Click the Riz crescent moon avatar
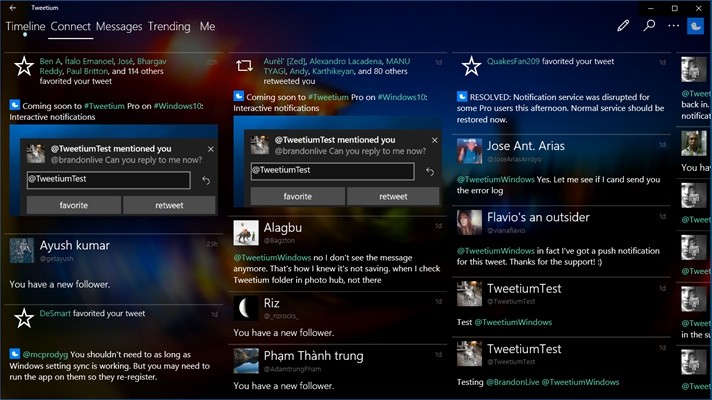The width and height of the screenshot is (712, 400). pos(246,308)
